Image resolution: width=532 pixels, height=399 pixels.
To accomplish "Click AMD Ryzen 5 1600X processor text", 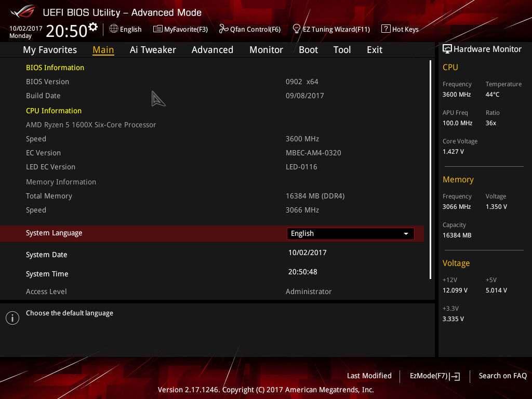I will pyautogui.click(x=91, y=125).
